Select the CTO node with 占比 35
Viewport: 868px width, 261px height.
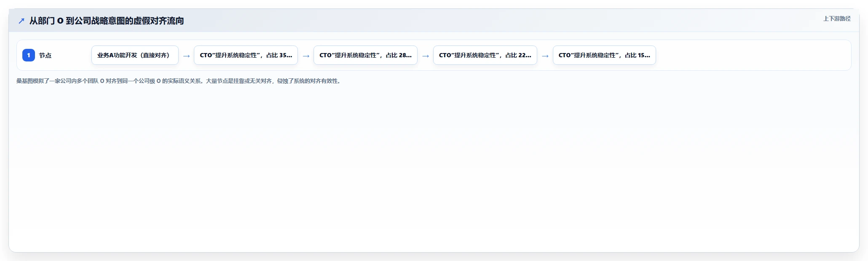click(x=246, y=55)
